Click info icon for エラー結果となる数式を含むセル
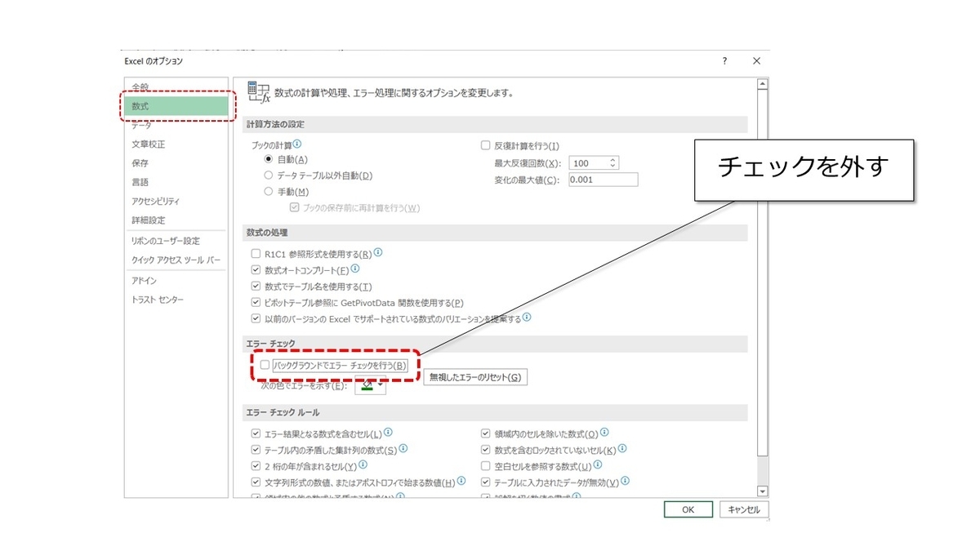The image size is (980, 551). (x=388, y=433)
